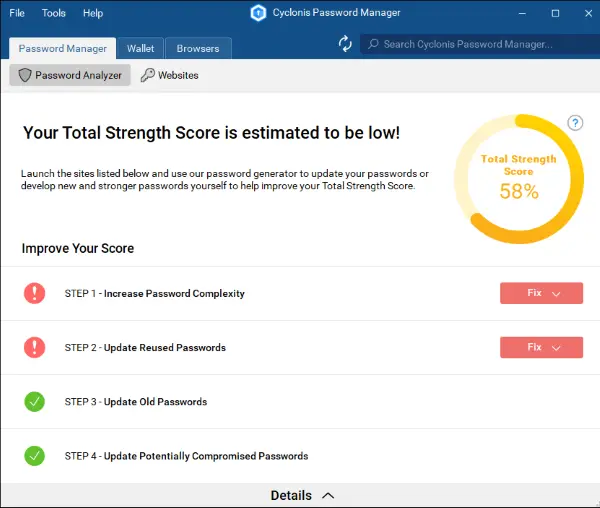Switch to the Password Manager tab
The width and height of the screenshot is (600, 508).
[63, 49]
